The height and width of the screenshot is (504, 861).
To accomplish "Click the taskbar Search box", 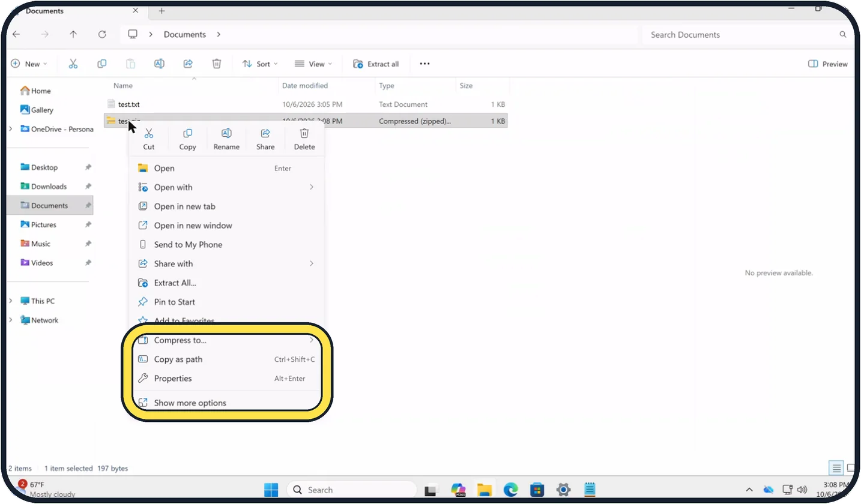I will 351,490.
